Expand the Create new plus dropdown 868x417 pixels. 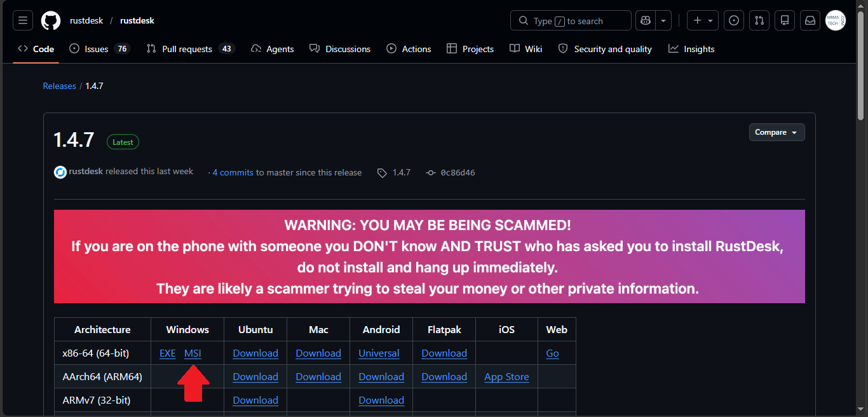click(703, 21)
